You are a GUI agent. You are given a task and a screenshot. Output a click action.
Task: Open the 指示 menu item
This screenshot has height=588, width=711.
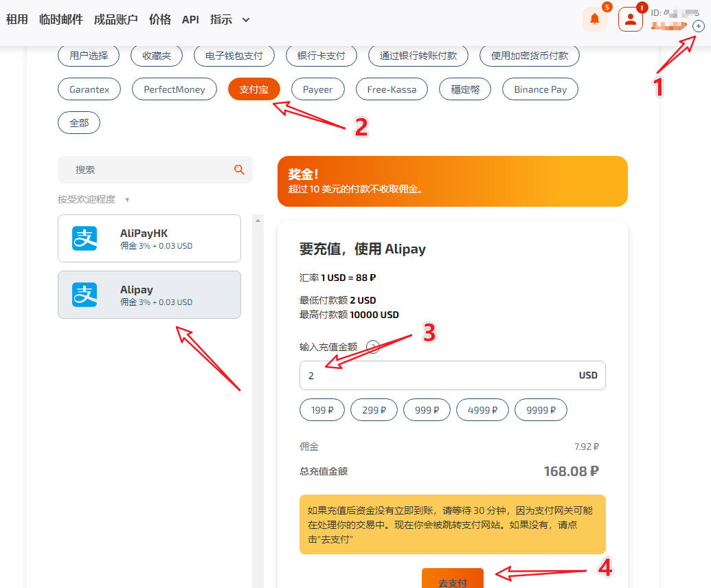[221, 19]
